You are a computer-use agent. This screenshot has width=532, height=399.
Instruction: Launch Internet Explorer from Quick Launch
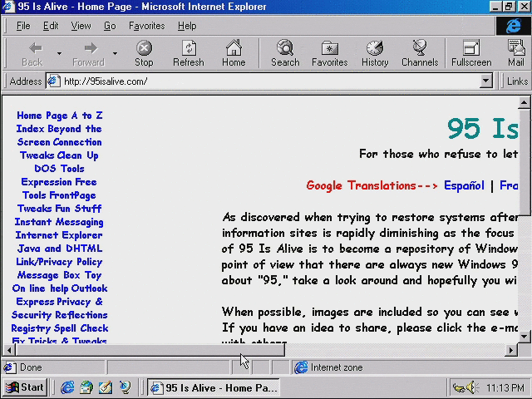click(x=67, y=387)
